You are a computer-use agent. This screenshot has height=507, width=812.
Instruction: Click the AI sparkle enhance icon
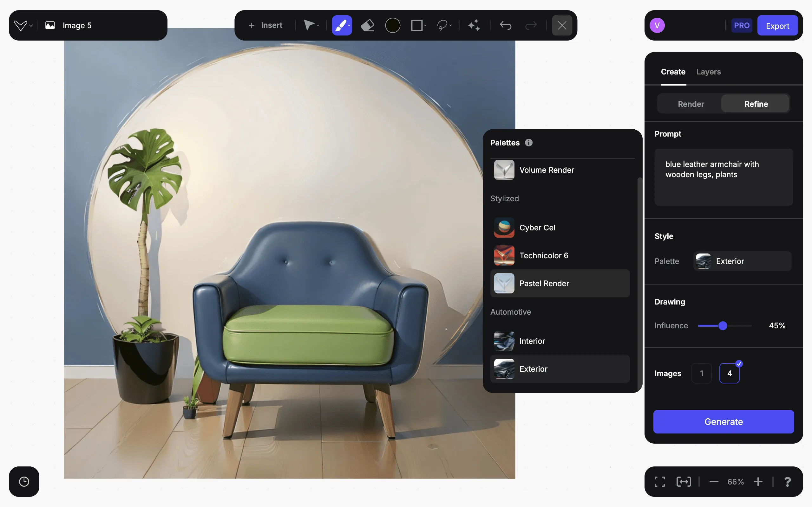pyautogui.click(x=474, y=25)
